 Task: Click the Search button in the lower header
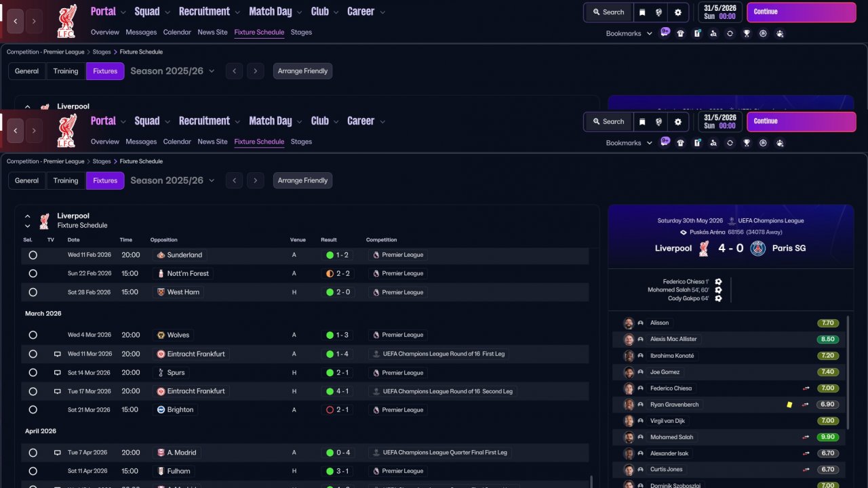point(608,122)
